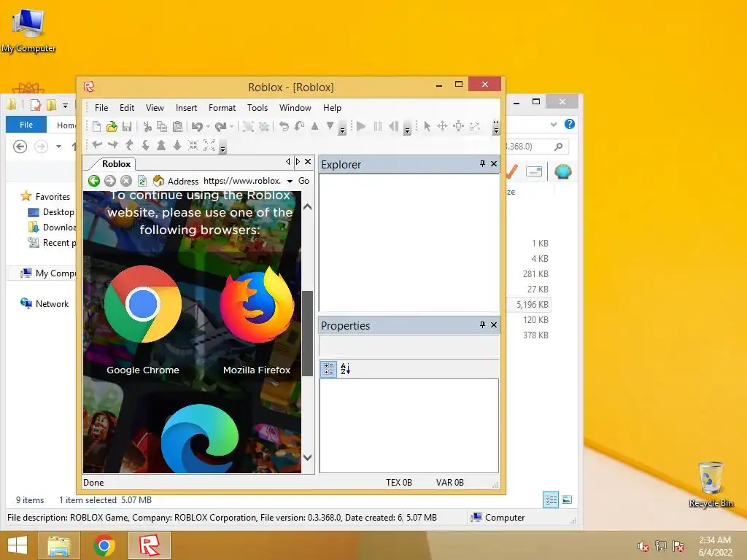The image size is (747, 560).
Task: Open the View menu
Action: tap(155, 108)
